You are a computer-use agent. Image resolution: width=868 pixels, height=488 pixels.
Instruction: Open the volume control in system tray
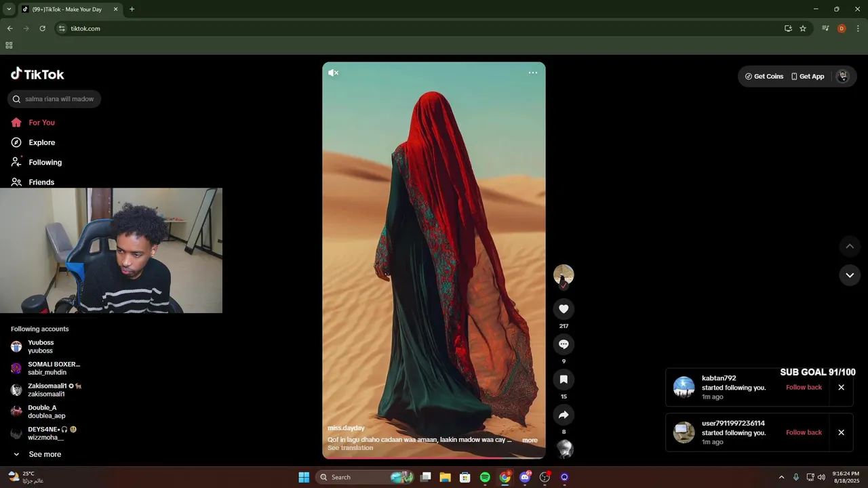(821, 477)
